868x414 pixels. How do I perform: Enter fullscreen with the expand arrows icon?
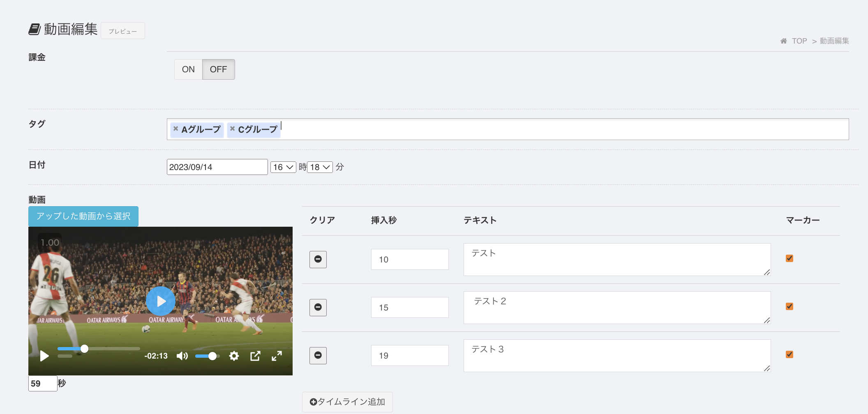(277, 356)
